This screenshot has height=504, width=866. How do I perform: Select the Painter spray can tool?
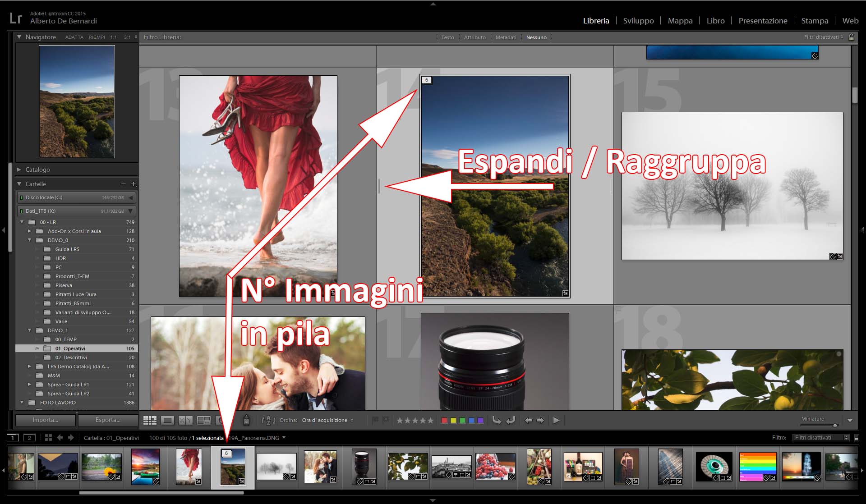246,420
